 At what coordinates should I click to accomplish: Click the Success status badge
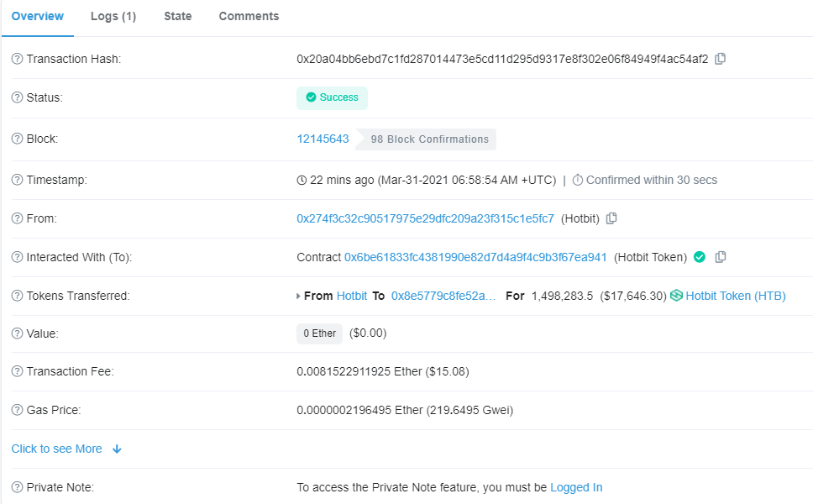[332, 97]
